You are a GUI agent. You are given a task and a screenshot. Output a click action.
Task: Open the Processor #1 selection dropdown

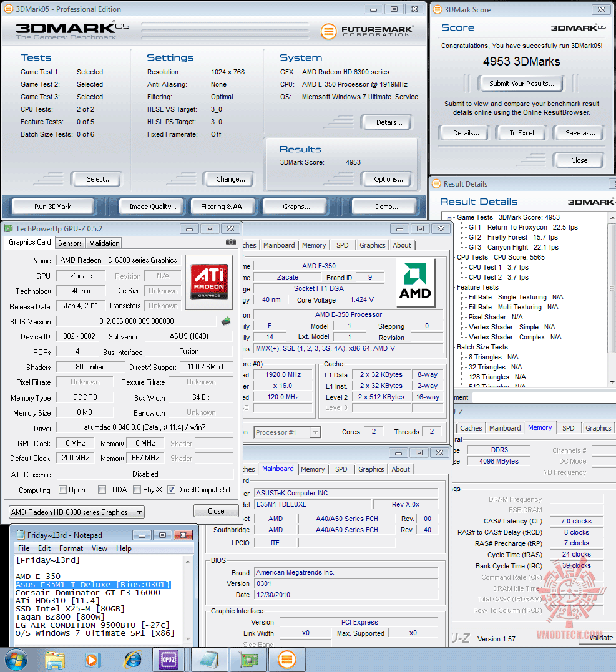coord(287,432)
